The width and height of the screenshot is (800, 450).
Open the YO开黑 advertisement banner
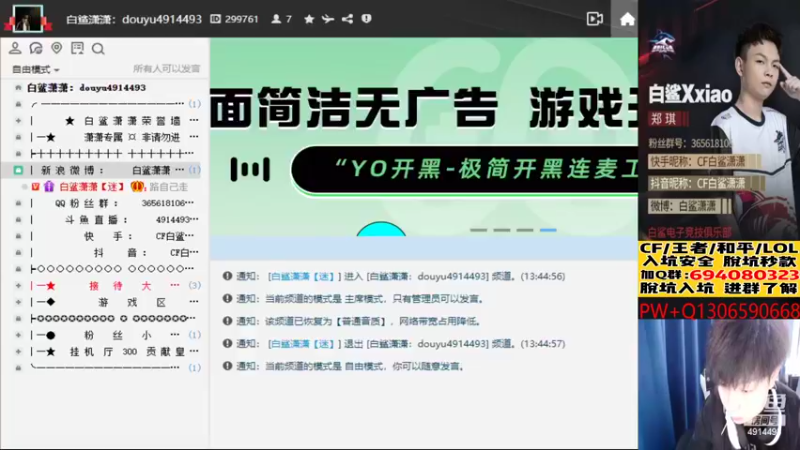[x=423, y=137]
